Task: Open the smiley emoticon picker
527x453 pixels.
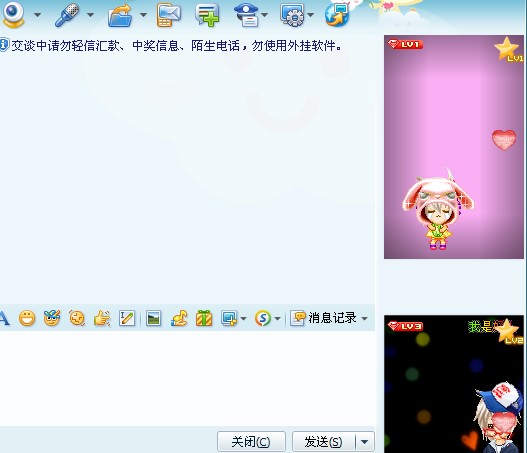Action: click(x=27, y=318)
